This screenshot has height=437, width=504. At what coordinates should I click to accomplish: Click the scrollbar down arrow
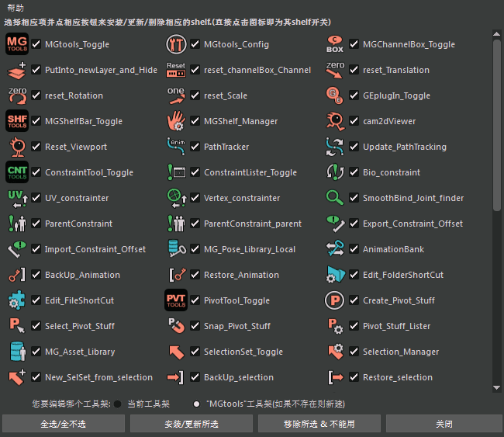pos(496,387)
